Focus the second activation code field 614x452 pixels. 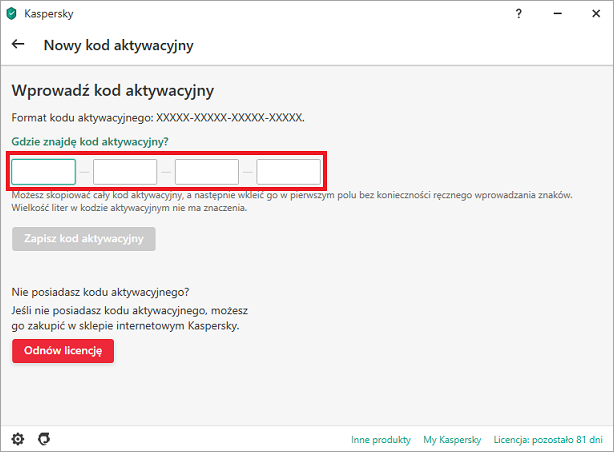coord(125,172)
